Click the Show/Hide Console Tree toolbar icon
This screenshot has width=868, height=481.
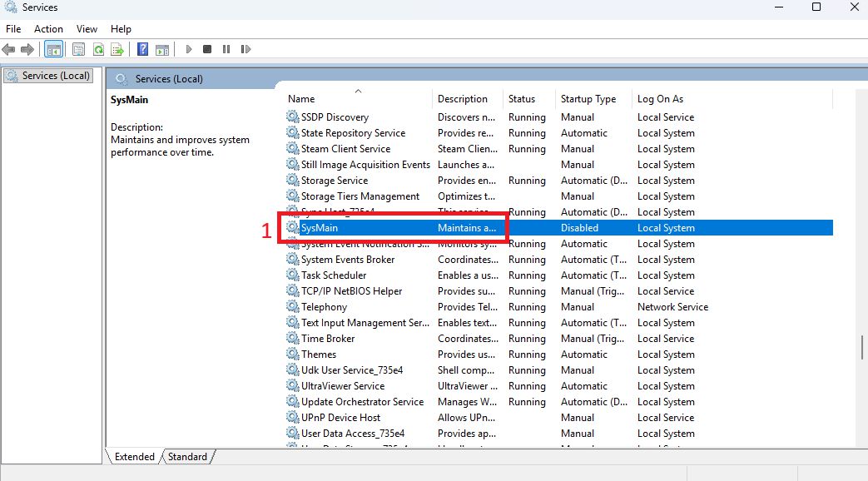click(53, 50)
